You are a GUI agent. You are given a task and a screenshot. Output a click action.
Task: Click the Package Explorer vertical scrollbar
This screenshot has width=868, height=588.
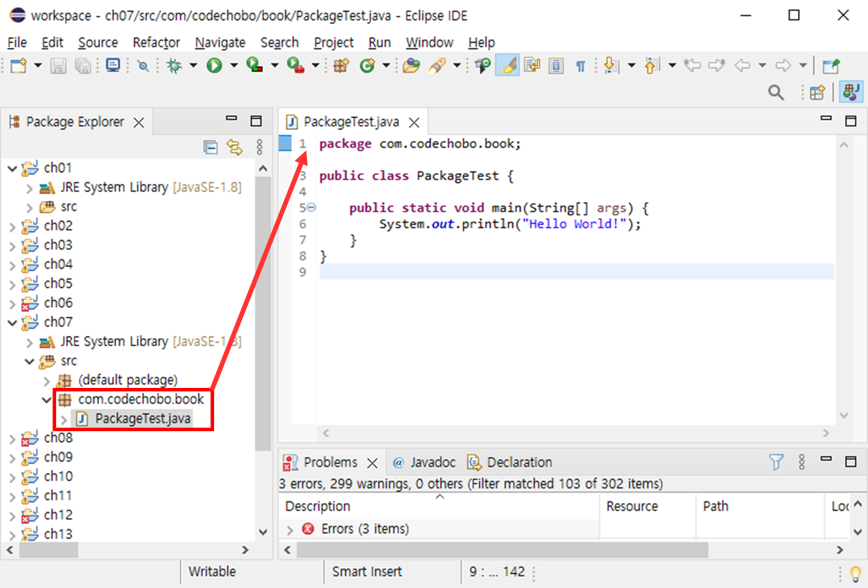pyautogui.click(x=263, y=313)
